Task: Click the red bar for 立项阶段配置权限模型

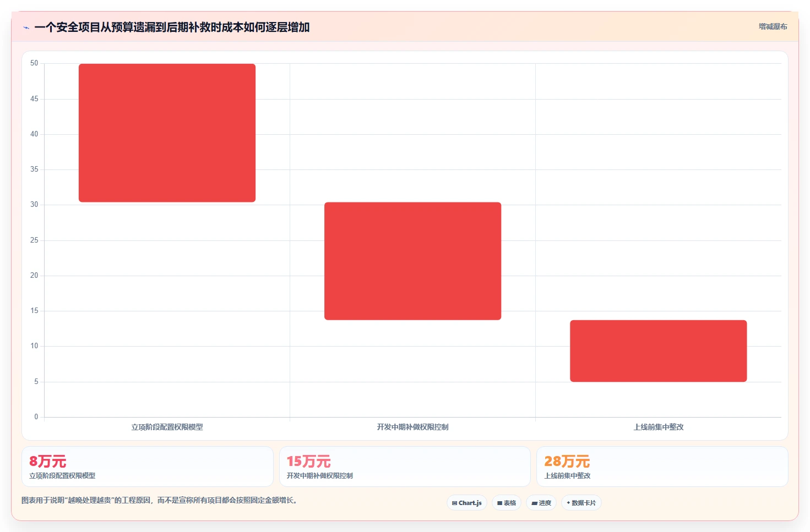Action: [167, 133]
